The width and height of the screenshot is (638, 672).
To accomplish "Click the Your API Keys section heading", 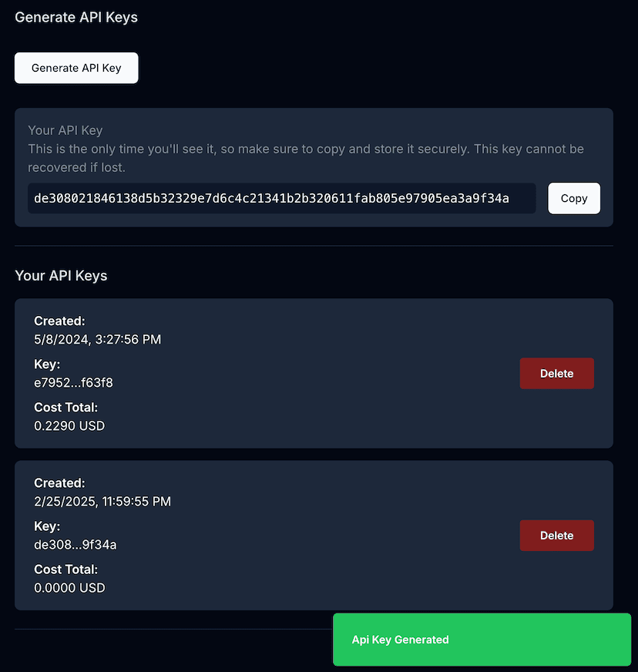I will coord(61,276).
